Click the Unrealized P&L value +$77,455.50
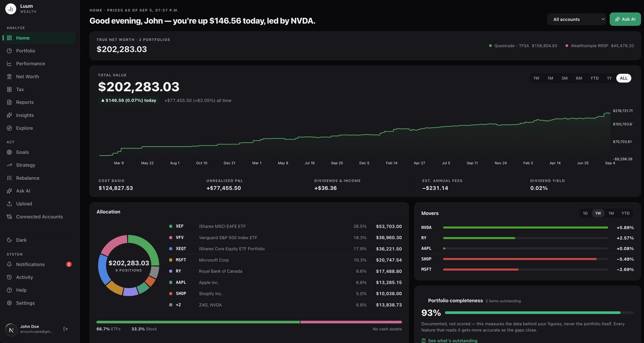 224,188
